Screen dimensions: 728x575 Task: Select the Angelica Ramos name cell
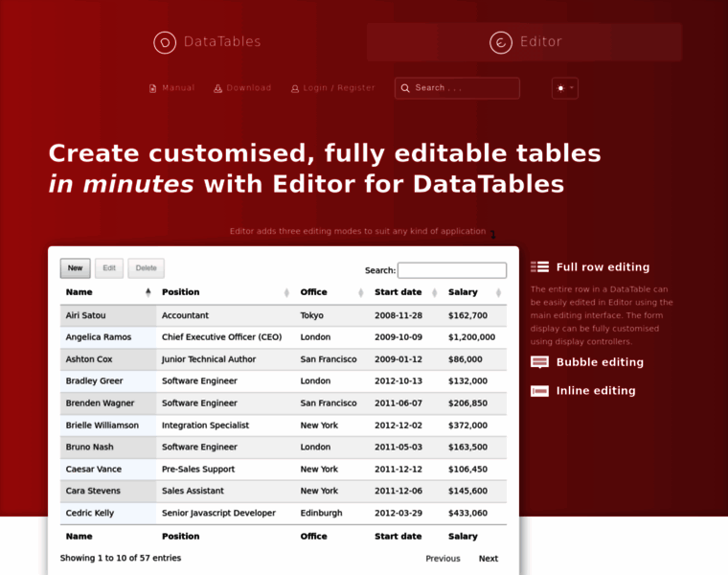click(x=108, y=337)
